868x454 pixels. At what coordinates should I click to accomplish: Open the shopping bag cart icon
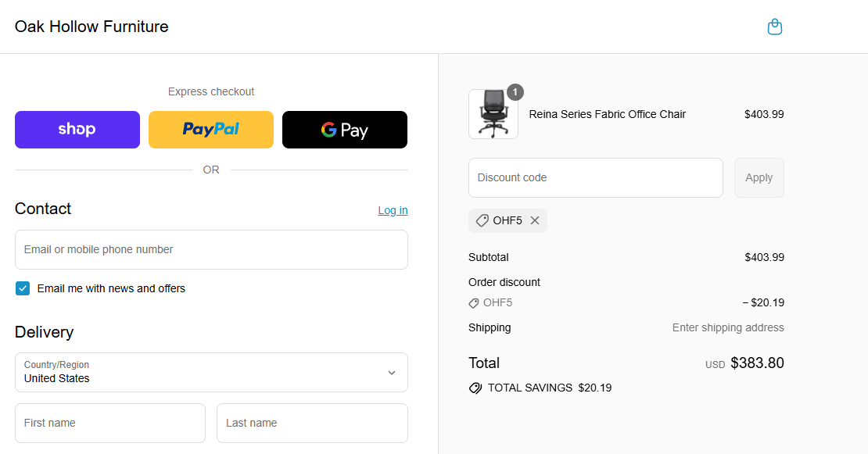tap(774, 27)
